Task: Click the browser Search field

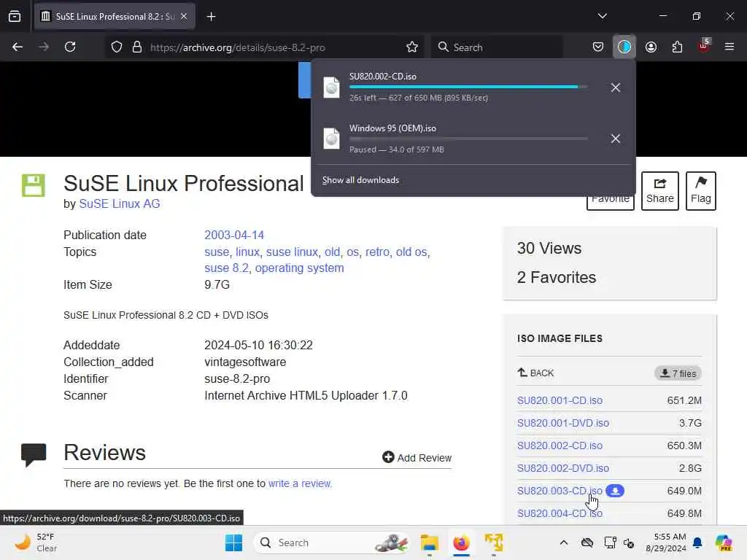Action: 497,47
